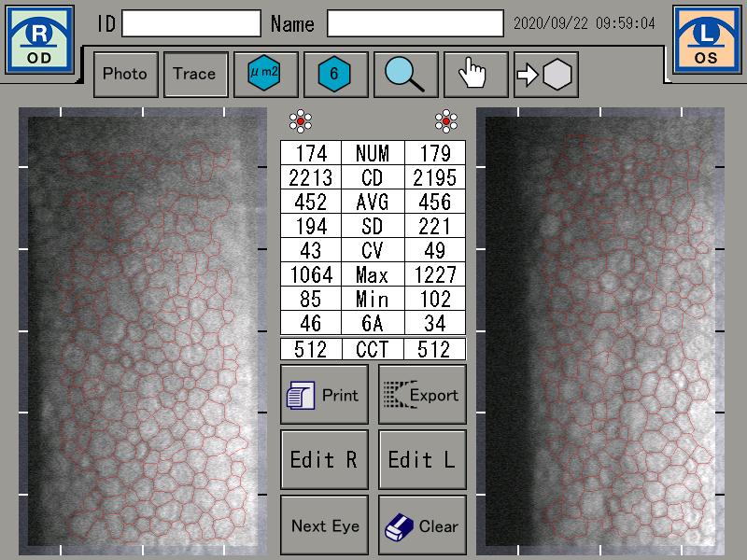
Task: Click the CD row label
Action: tap(373, 177)
